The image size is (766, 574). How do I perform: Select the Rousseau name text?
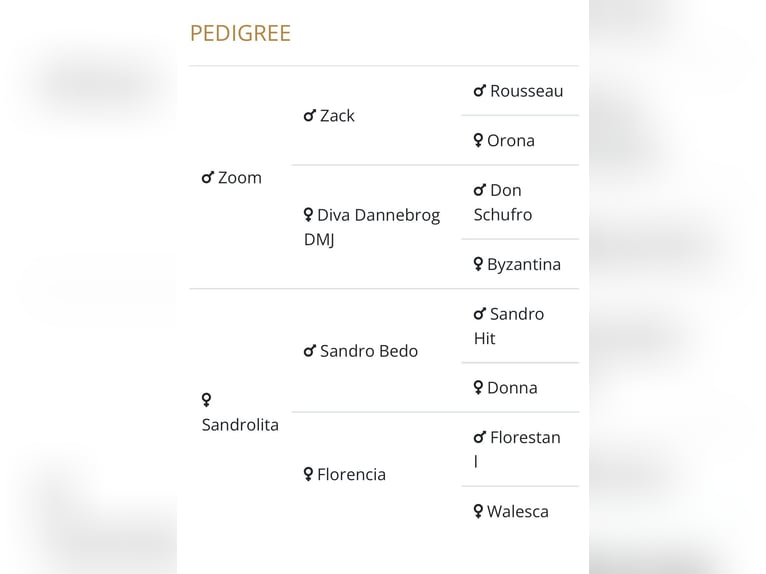(x=527, y=91)
